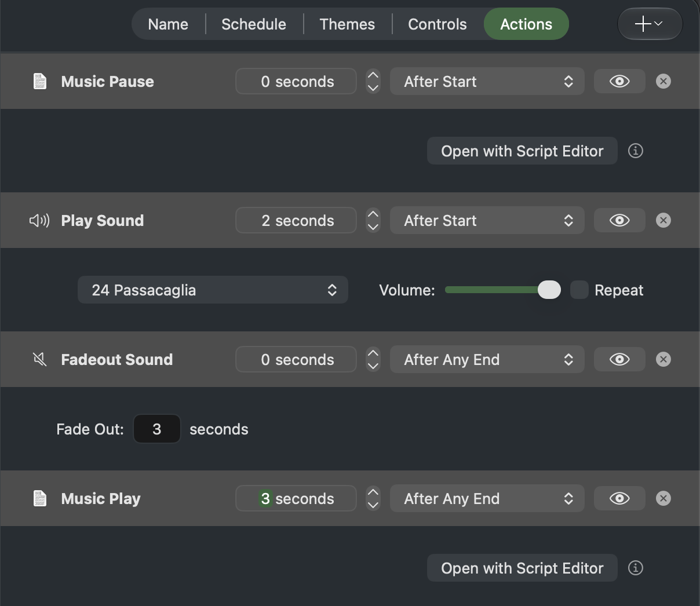This screenshot has width=700, height=606.
Task: Click the Music Pause action title
Action: [x=108, y=81]
